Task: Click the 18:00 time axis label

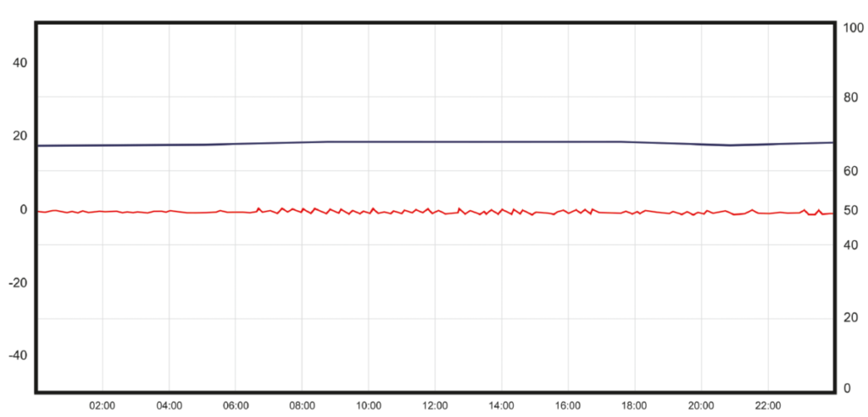Action: pos(635,405)
